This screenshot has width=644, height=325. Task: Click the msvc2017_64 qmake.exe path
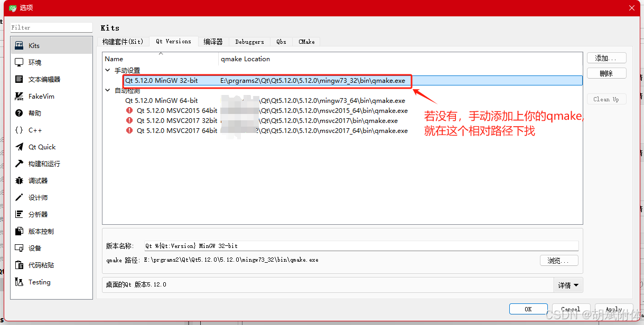pyautogui.click(x=314, y=131)
